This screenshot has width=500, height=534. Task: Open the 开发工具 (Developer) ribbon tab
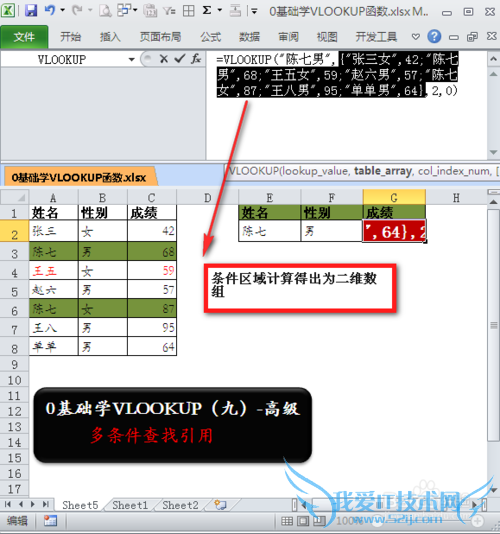tap(376, 36)
